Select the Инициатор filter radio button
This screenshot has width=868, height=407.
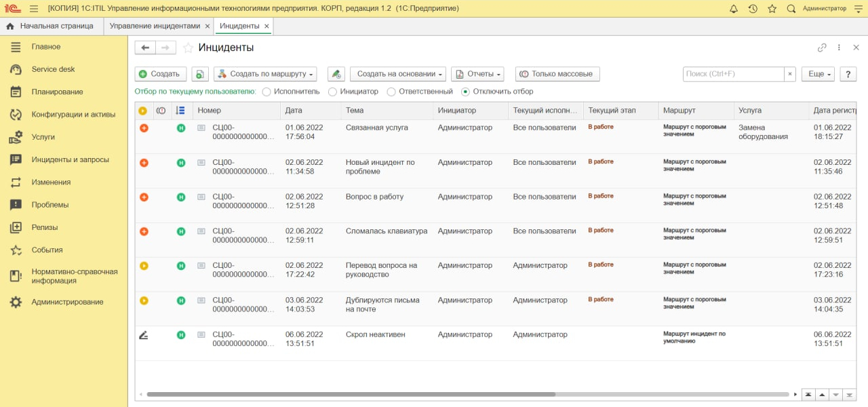coord(332,92)
